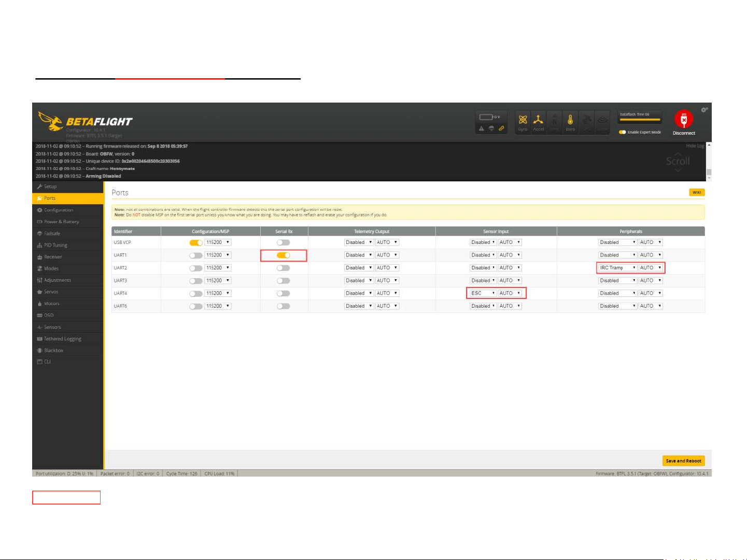
Task: Click the CLI tab icon
Action: (39, 362)
